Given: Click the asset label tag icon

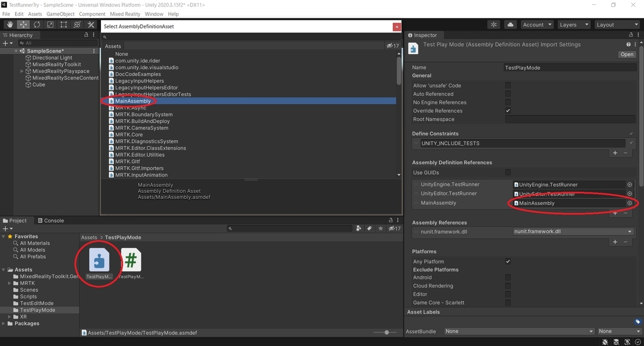Looking at the screenshot, I should [638, 322].
